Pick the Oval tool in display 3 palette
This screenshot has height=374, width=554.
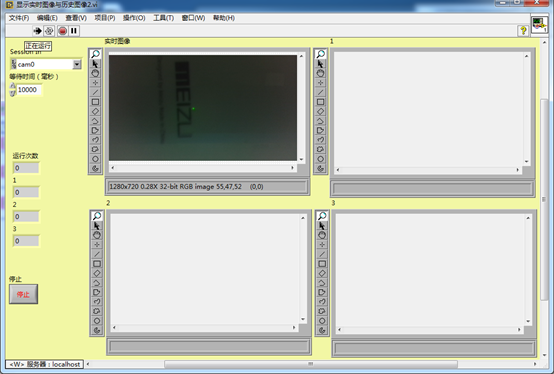coord(322,321)
